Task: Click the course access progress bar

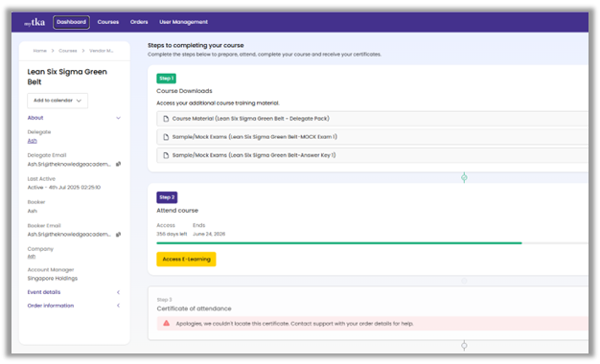Action: [372, 242]
